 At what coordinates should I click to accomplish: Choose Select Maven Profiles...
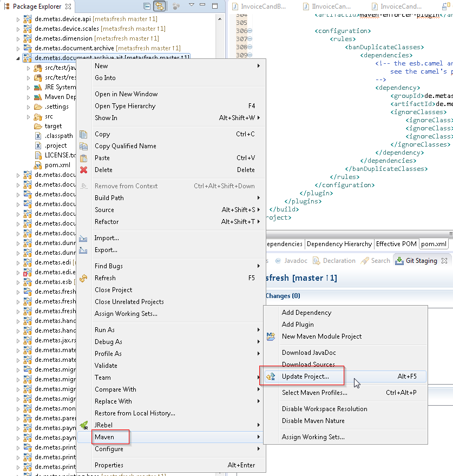(345, 393)
